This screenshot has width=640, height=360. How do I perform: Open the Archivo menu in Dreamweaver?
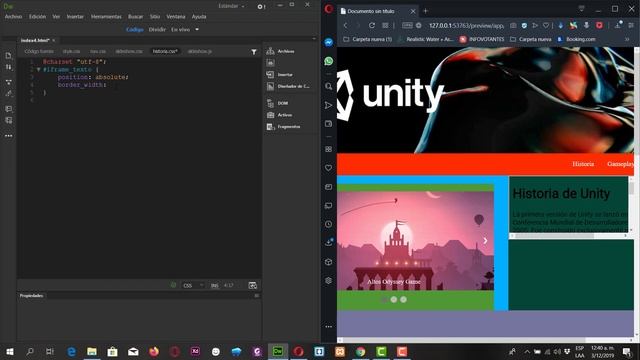point(13,17)
